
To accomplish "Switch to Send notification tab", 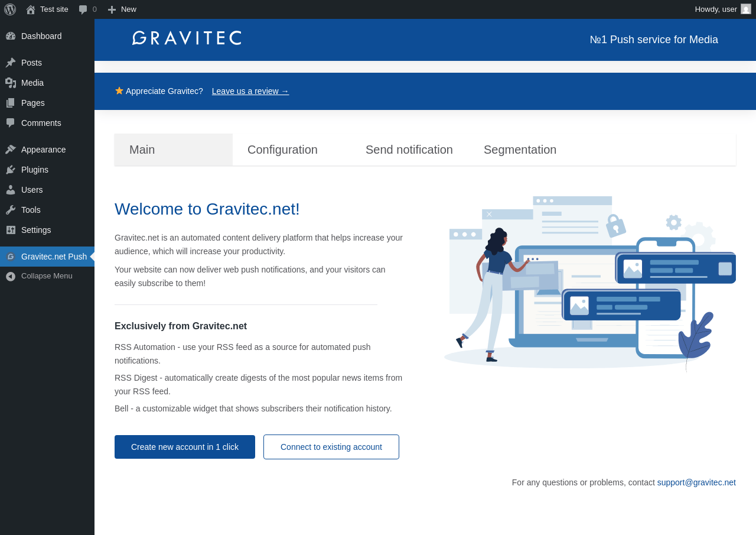I will coord(410,150).
